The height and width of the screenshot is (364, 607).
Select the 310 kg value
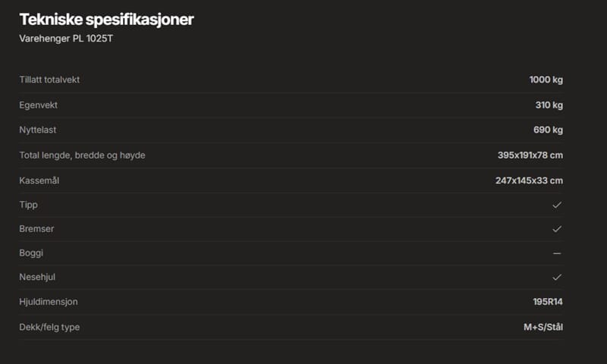549,105
